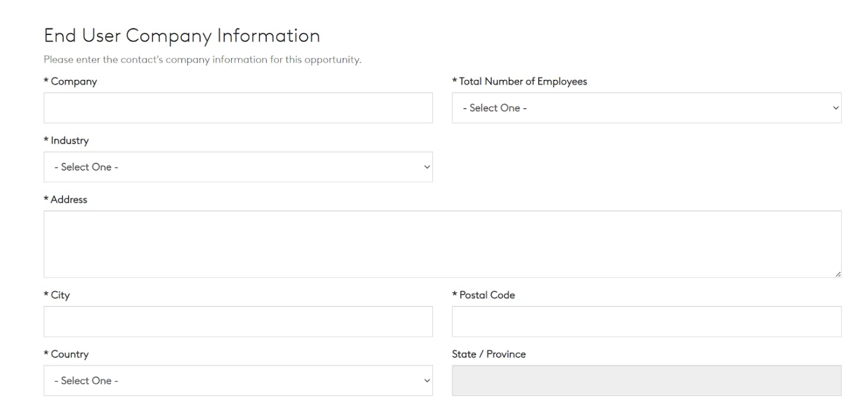
Task: Click the chevron arrow on Country select
Action: click(426, 381)
